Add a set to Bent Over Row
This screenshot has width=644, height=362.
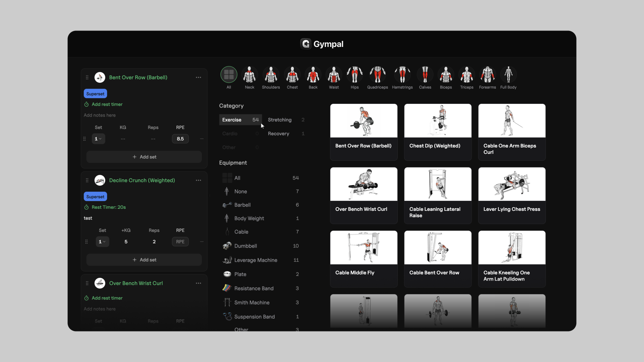144,157
